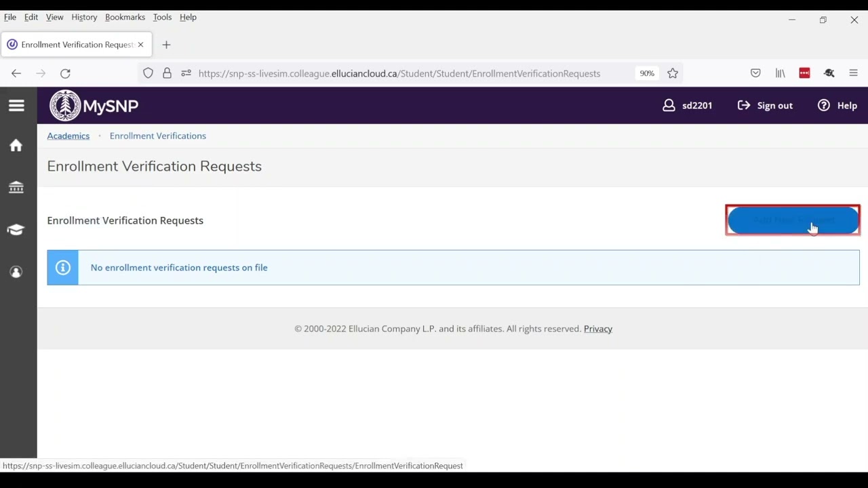The height and width of the screenshot is (488, 868).
Task: Open the Tools menu
Action: [x=162, y=17]
